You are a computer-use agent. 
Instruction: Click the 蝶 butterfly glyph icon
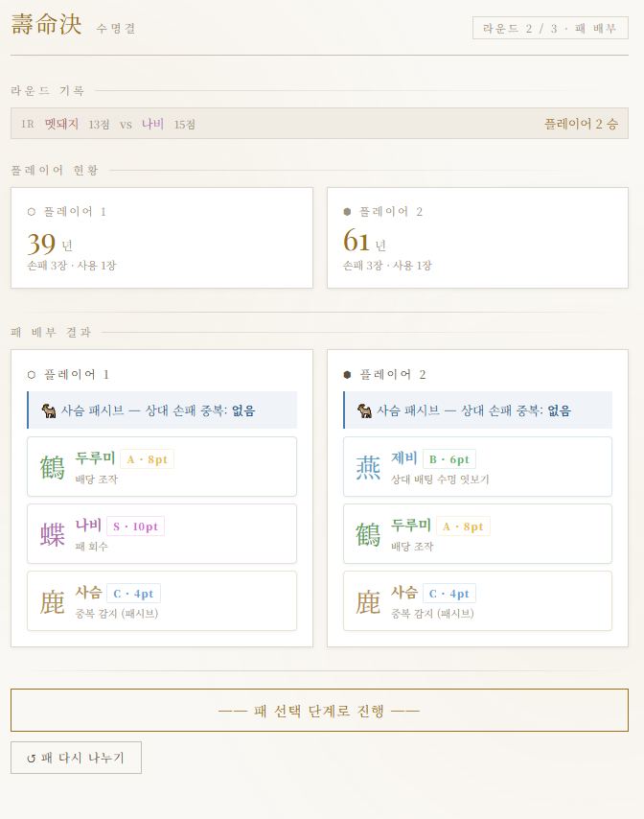click(52, 534)
